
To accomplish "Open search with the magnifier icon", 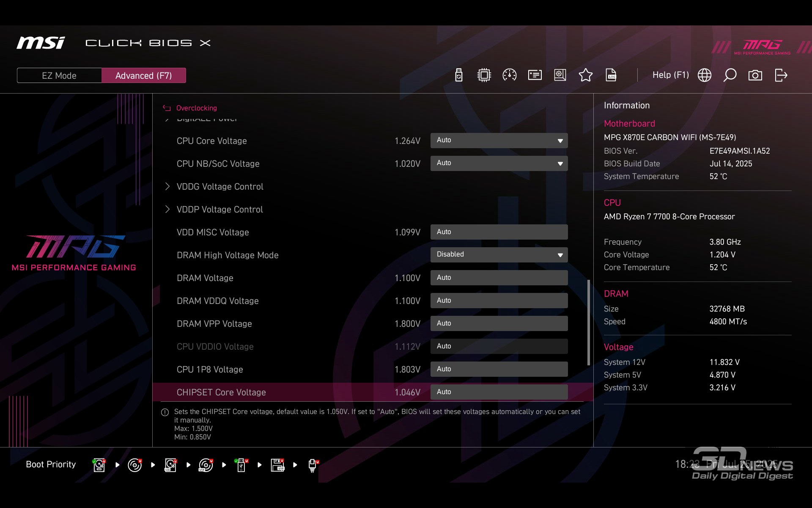I will point(730,75).
